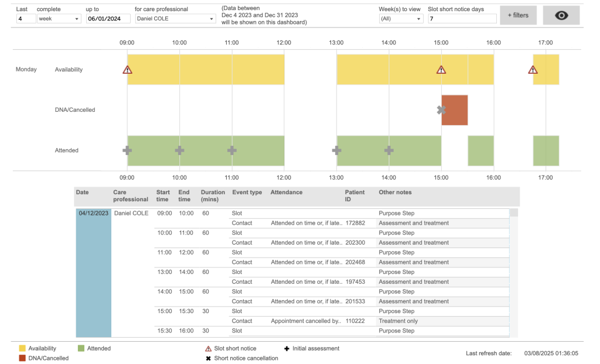Click the warning triangle near 17:00 availability
Image resolution: width=600 pixels, height=364 pixels.
[x=533, y=70]
